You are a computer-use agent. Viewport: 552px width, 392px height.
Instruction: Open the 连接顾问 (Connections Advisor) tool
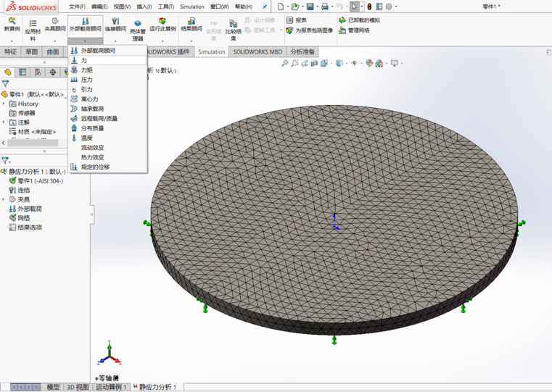pos(115,24)
